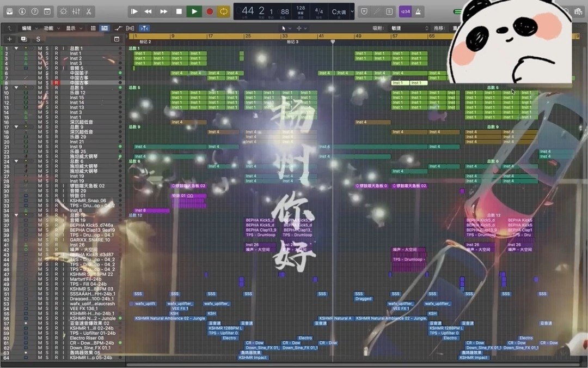Open the 编辑 menu
Screen dimensions: 588x368
tap(27, 28)
